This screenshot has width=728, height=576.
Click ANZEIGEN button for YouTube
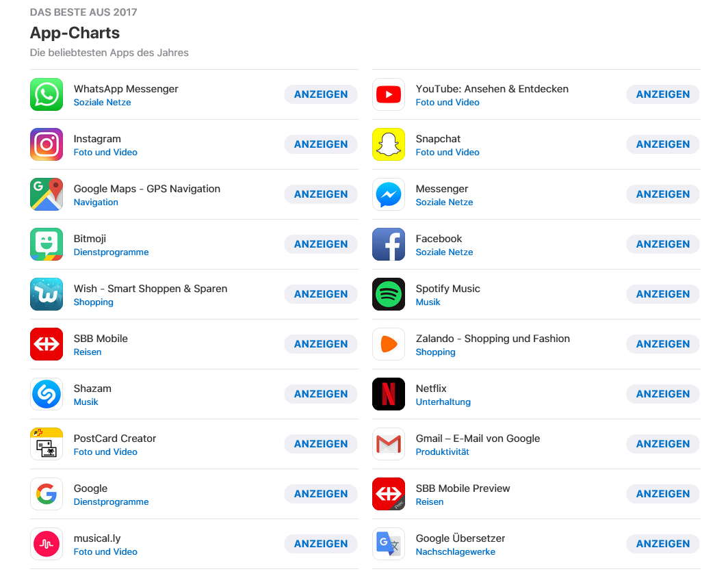coord(662,94)
